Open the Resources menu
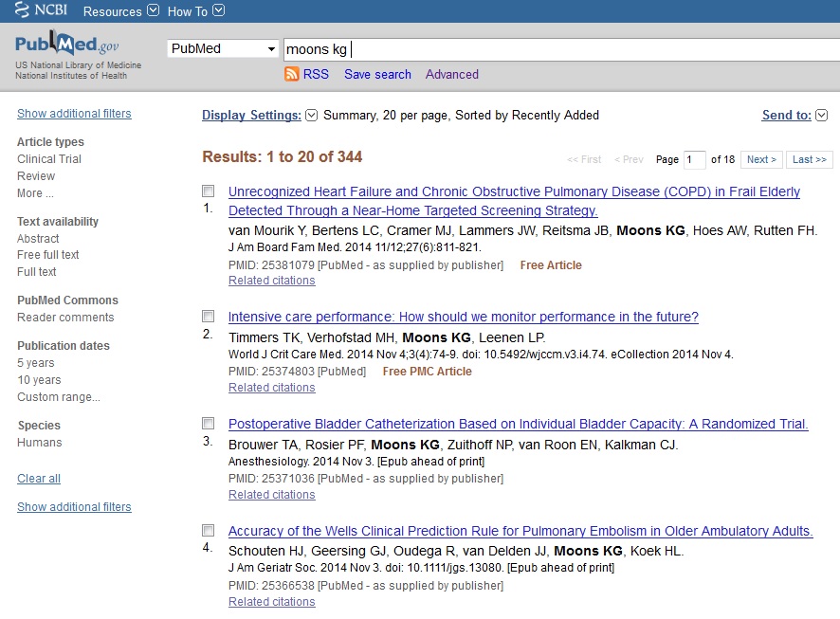 [x=112, y=11]
